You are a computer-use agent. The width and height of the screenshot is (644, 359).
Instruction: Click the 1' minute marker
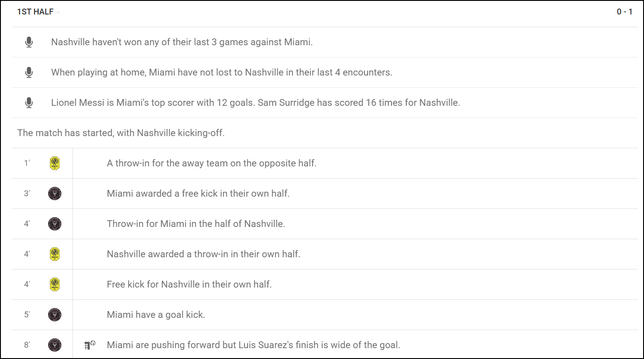(27, 163)
